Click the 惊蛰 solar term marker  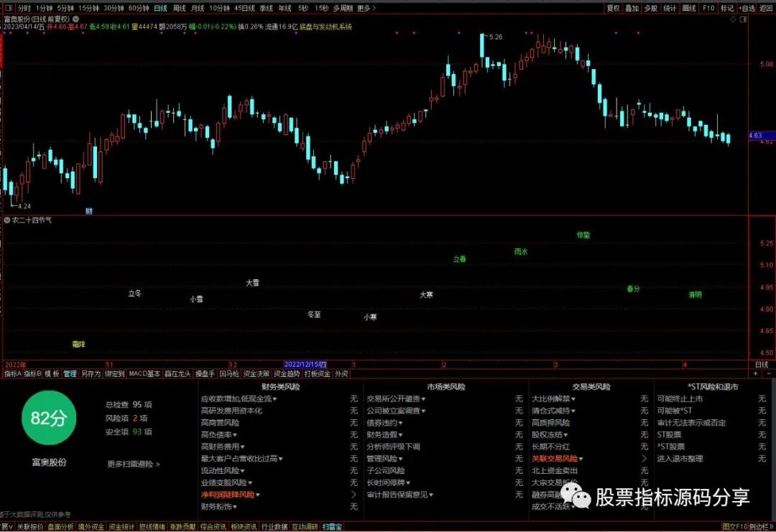click(x=583, y=235)
